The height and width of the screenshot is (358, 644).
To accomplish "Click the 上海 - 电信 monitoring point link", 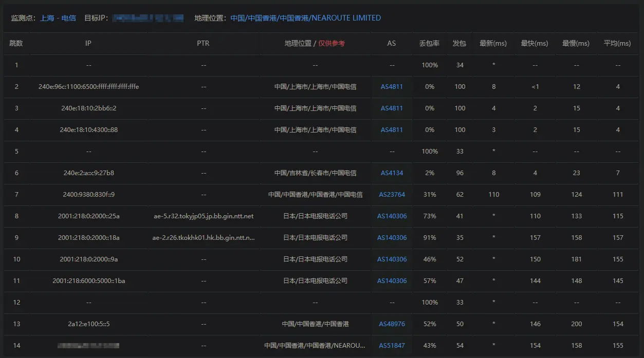I will pyautogui.click(x=58, y=18).
